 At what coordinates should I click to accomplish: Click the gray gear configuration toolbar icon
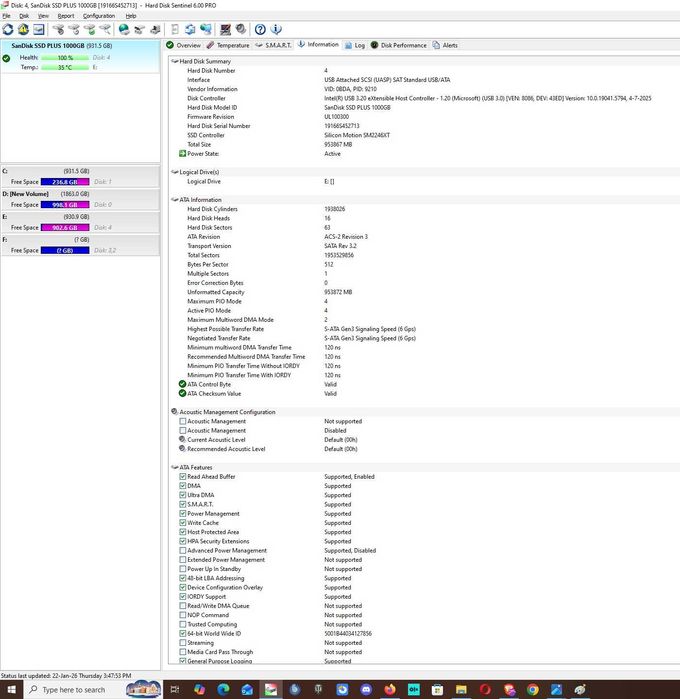point(241,29)
